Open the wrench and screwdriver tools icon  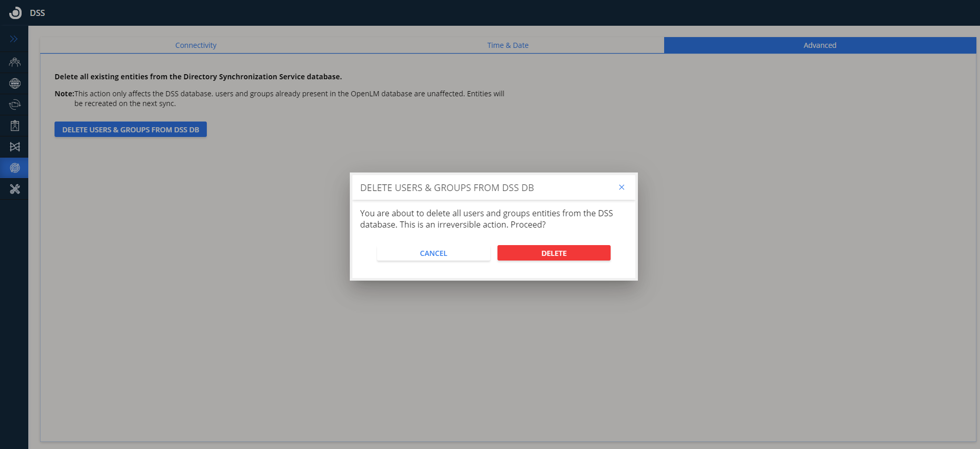pos(15,189)
